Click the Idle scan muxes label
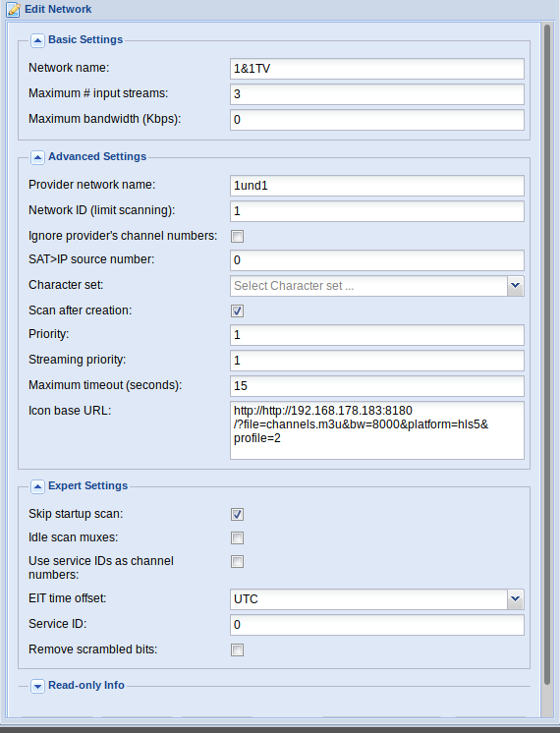 (x=74, y=537)
